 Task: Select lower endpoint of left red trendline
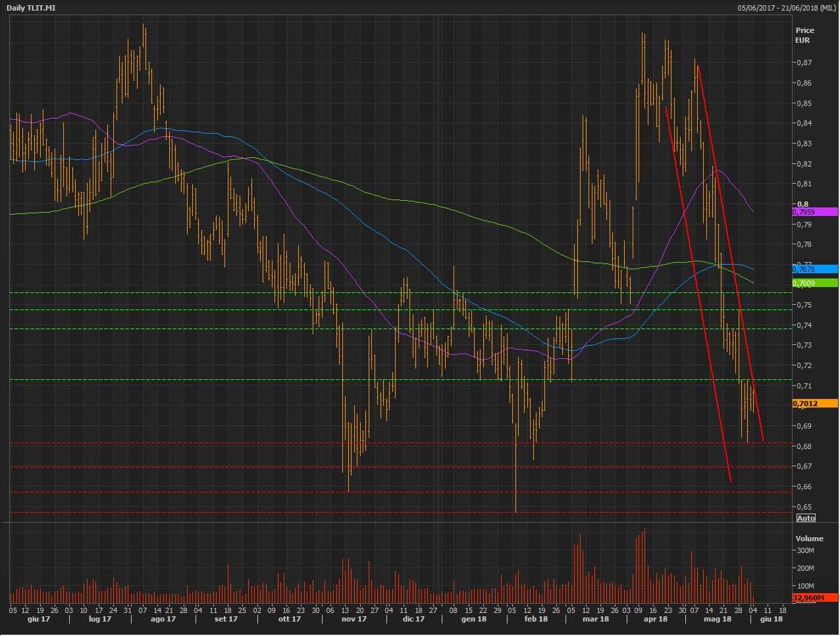(731, 482)
